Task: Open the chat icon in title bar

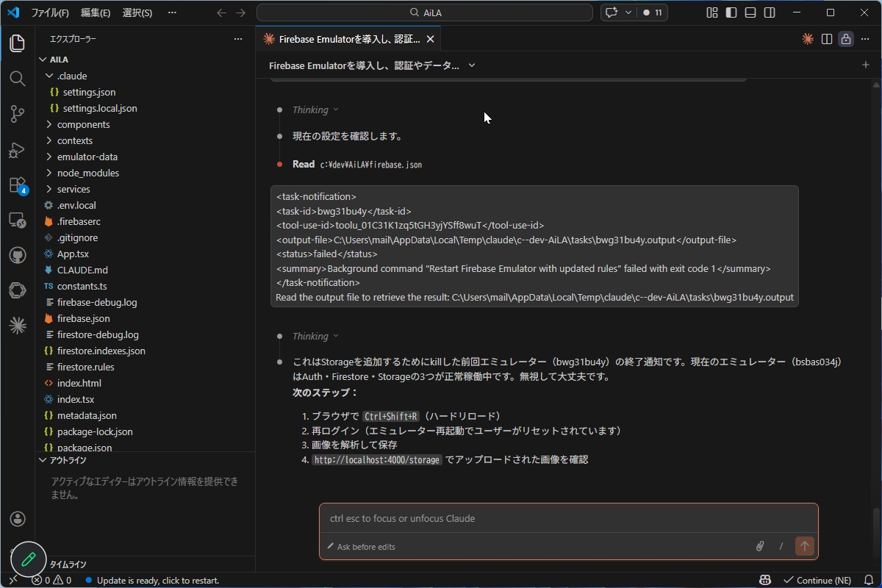Action: click(x=612, y=12)
